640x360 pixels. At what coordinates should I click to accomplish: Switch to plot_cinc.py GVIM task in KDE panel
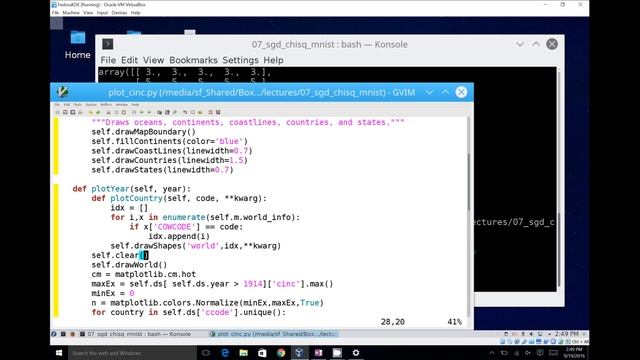(x=273, y=334)
